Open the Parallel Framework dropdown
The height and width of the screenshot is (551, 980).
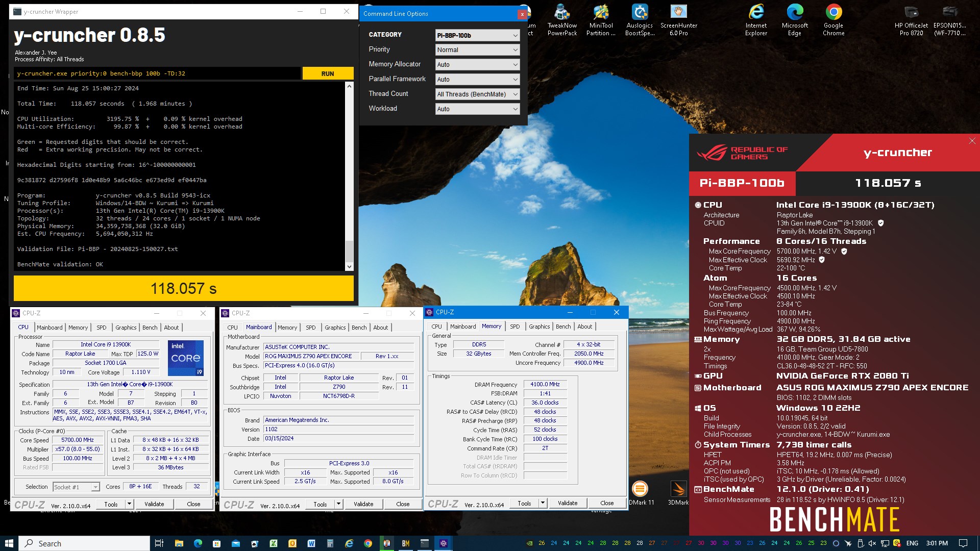pos(477,80)
